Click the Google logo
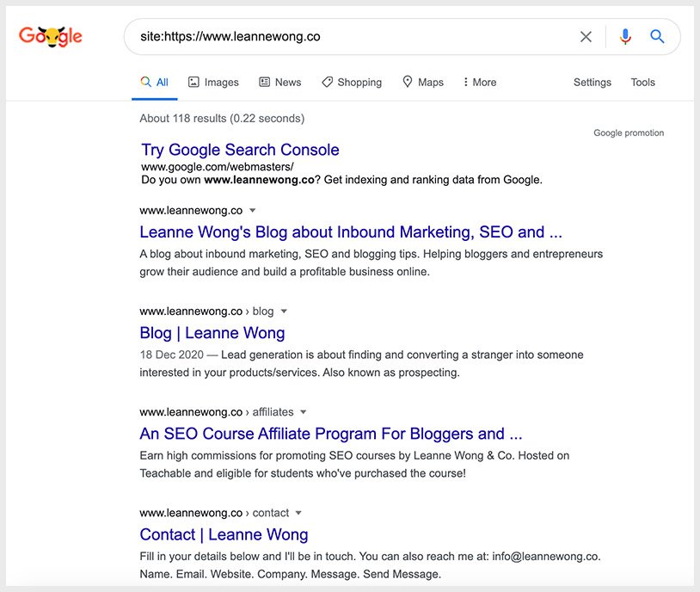This screenshot has height=592, width=700. pos(51,36)
